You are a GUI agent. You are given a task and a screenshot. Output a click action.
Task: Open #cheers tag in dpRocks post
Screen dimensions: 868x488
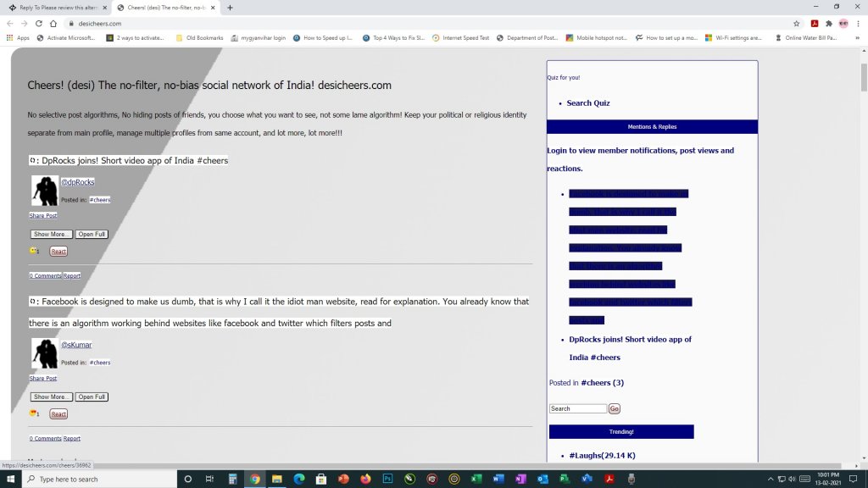click(100, 200)
